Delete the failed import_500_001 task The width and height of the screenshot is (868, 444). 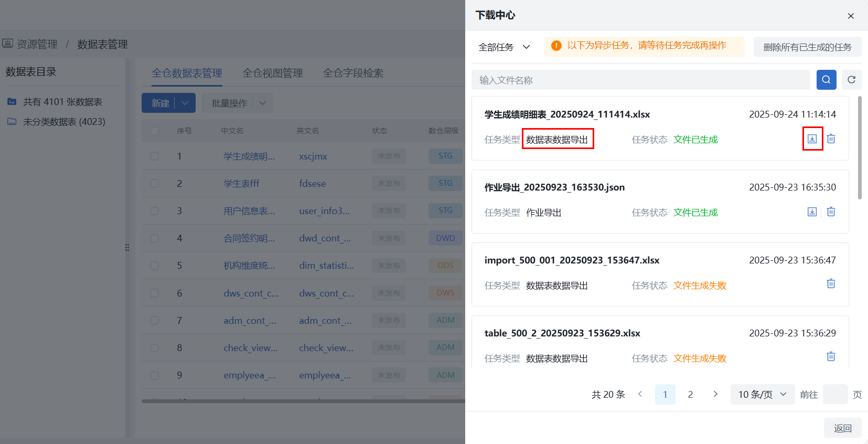pyautogui.click(x=831, y=284)
